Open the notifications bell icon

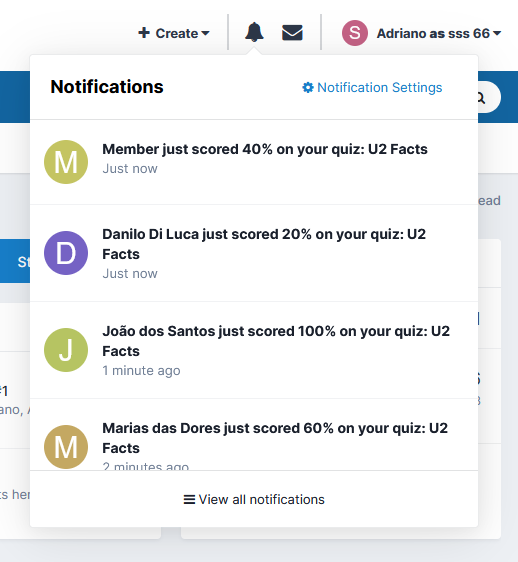click(x=254, y=32)
